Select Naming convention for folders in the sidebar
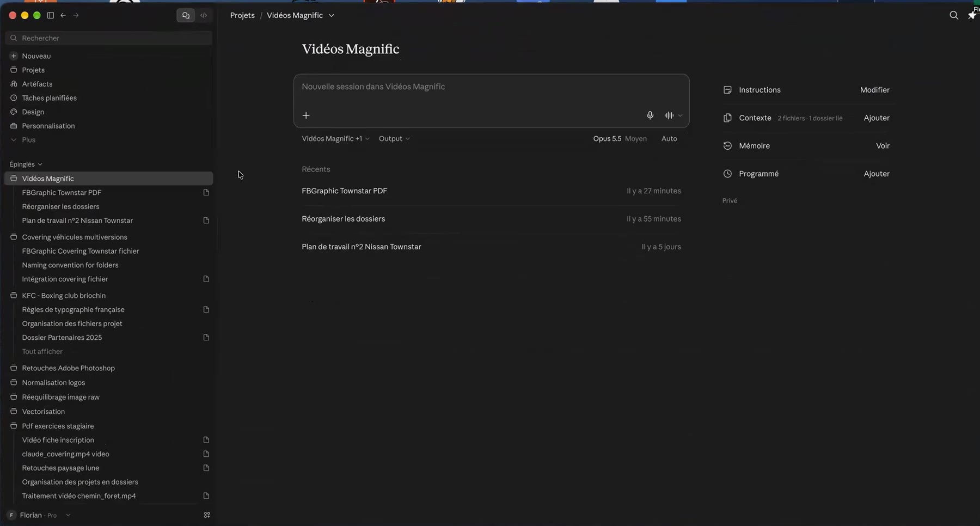Screen dimensions: 980x526 tap(70, 265)
